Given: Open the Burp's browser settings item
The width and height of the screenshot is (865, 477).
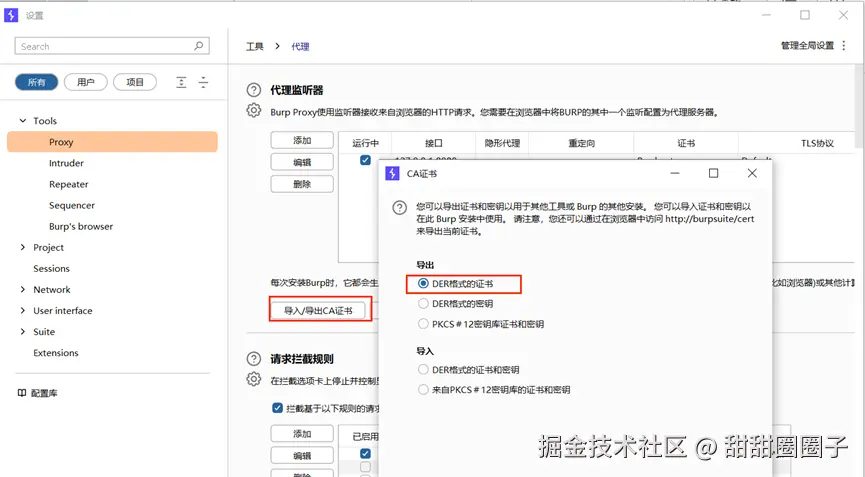Looking at the screenshot, I should point(81,226).
